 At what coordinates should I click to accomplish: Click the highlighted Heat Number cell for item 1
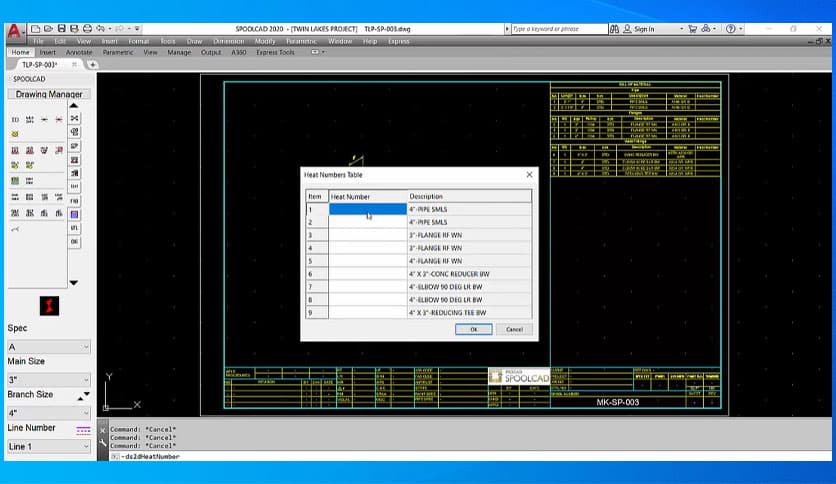(x=367, y=209)
